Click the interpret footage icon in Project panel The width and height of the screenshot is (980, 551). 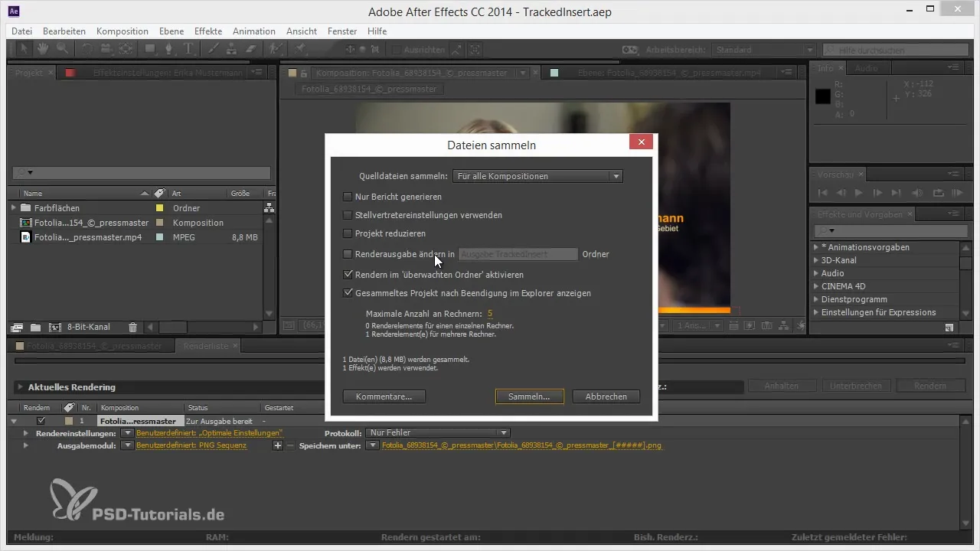point(17,327)
